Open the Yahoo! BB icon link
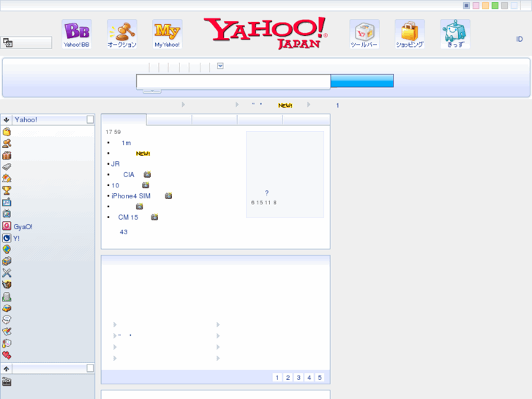 (x=77, y=34)
